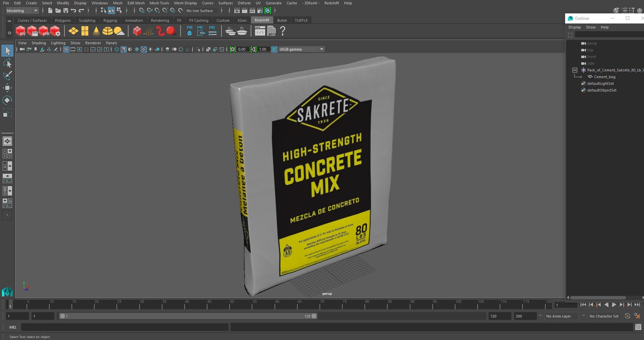Open the sRGB gamma view transform dropdown
Viewport: 644px width, 340px height.
coord(301,49)
